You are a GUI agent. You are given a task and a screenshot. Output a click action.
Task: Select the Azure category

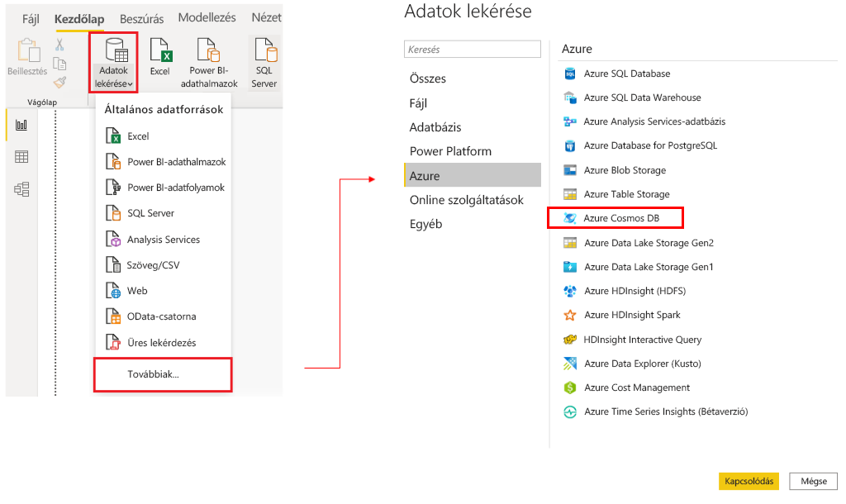[472, 175]
